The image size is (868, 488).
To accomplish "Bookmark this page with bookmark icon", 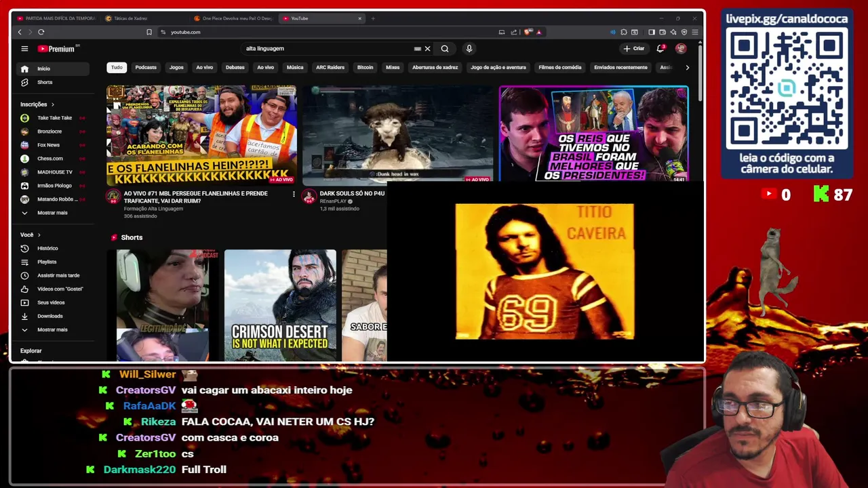I will pyautogui.click(x=149, y=32).
